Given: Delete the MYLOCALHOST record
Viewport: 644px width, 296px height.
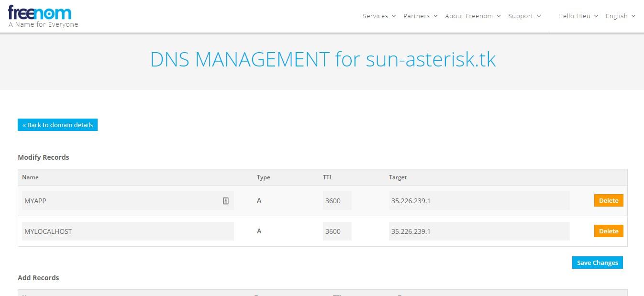Looking at the screenshot, I should (609, 231).
